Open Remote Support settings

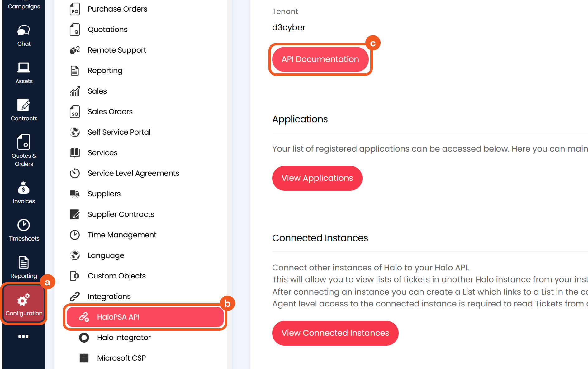coord(117,50)
